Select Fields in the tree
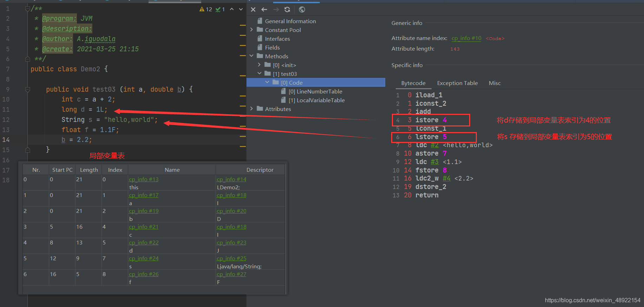644x307 pixels. pos(272,47)
